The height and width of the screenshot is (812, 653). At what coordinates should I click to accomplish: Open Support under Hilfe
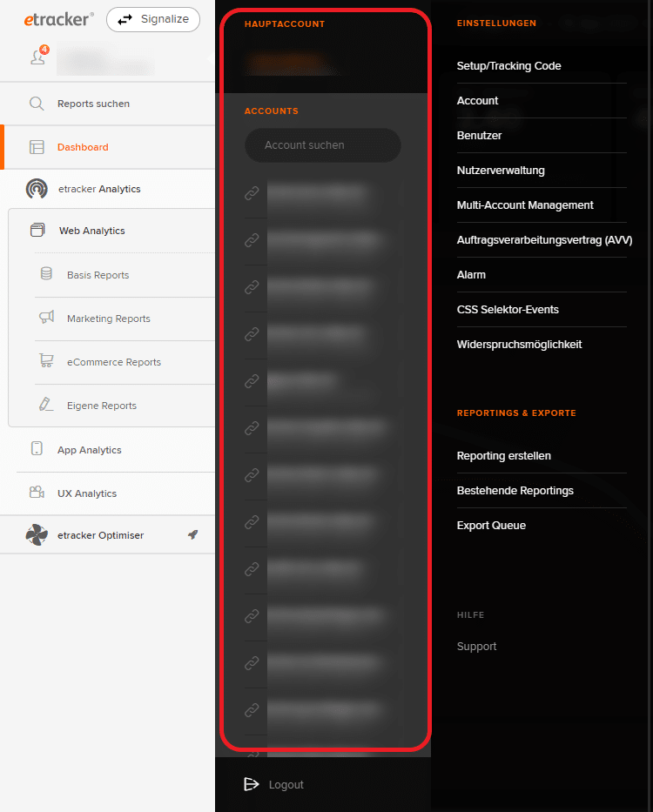[x=476, y=647]
